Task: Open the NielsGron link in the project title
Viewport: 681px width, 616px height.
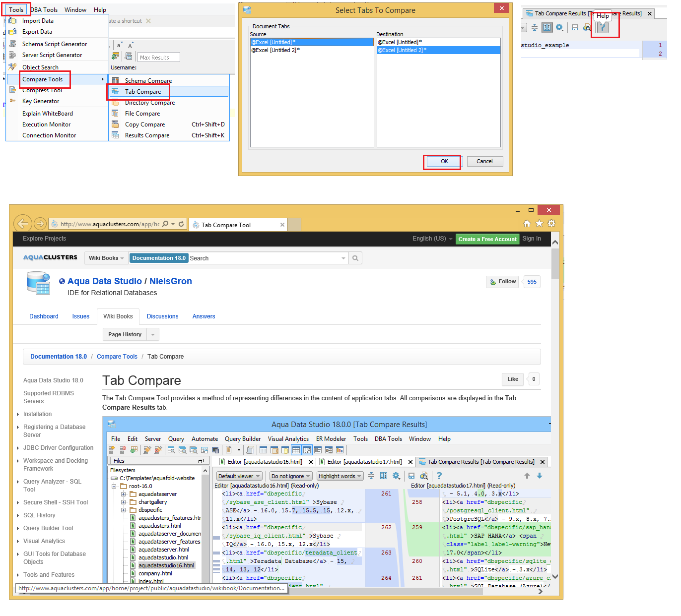Action: pyautogui.click(x=171, y=281)
